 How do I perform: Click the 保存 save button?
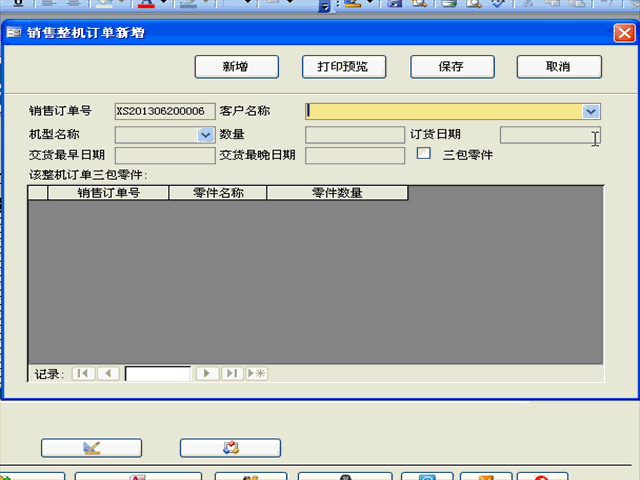(452, 67)
